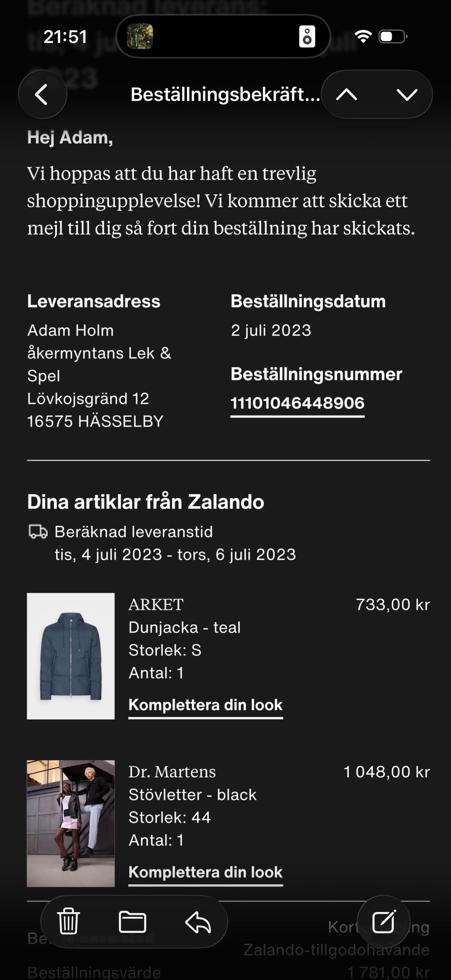Tap the 21:51 clock in status bar

point(65,37)
